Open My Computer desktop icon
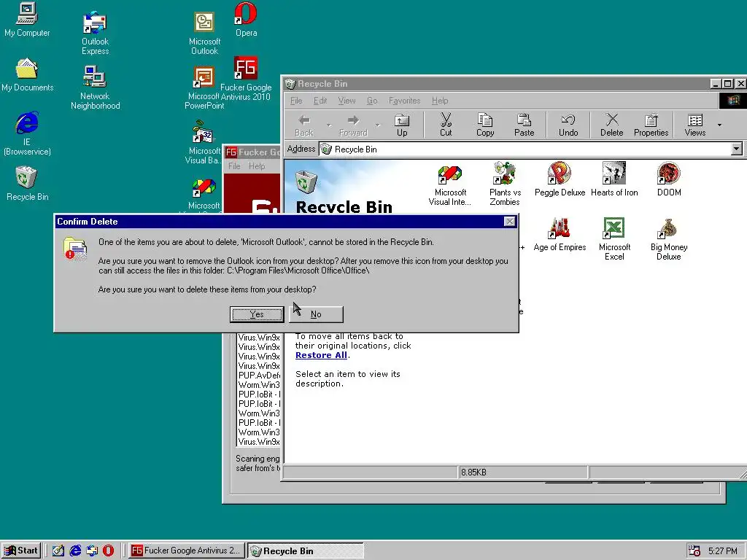 (x=27, y=20)
